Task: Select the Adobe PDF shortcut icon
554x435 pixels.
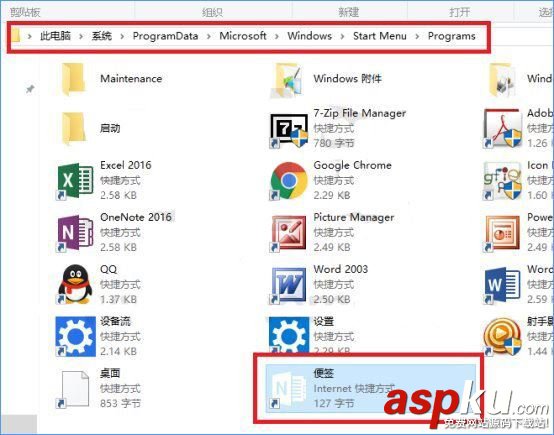Action: tap(503, 129)
